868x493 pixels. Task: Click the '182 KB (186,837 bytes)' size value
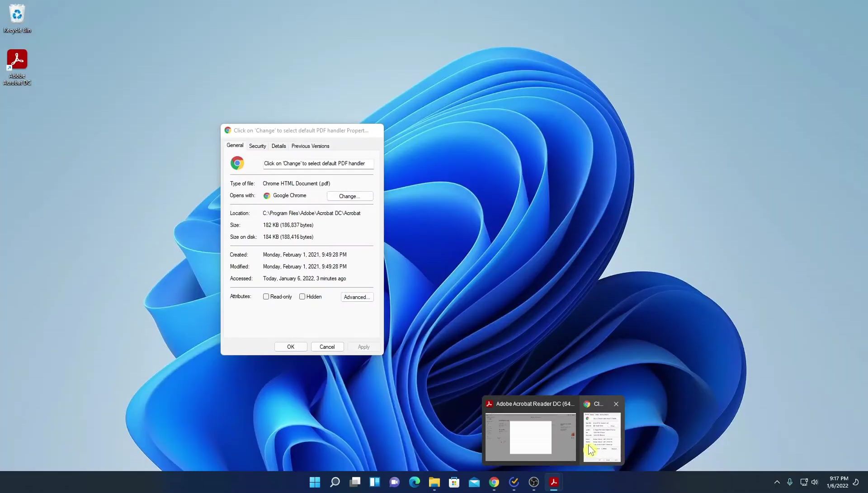point(288,225)
